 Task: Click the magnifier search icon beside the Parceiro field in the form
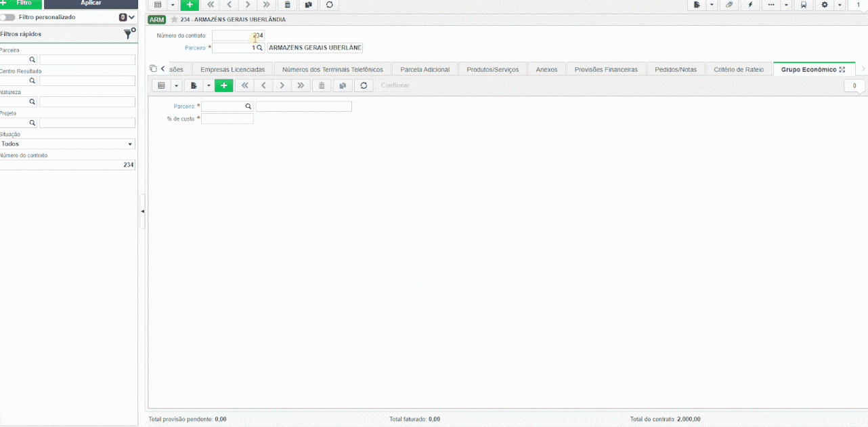pos(248,106)
